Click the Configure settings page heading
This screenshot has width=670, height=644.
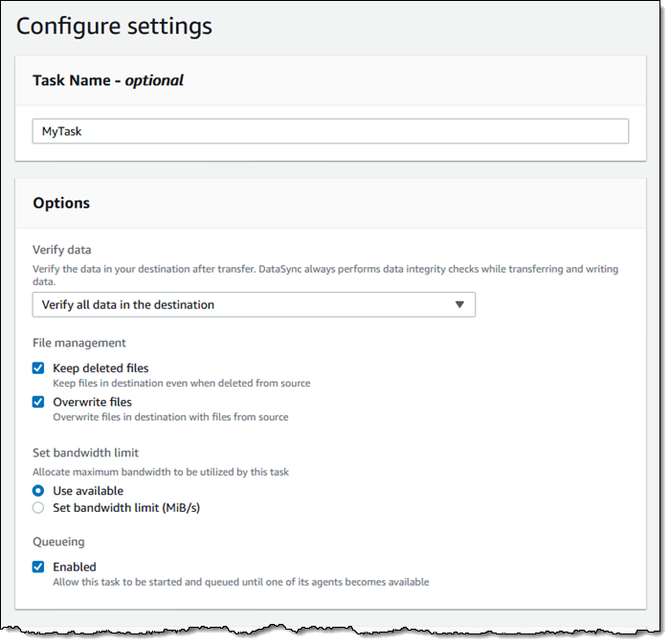click(x=114, y=26)
